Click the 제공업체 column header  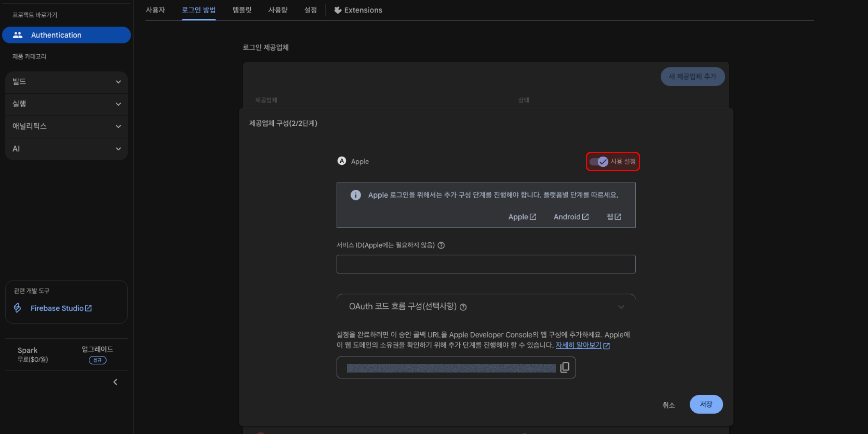tap(266, 100)
